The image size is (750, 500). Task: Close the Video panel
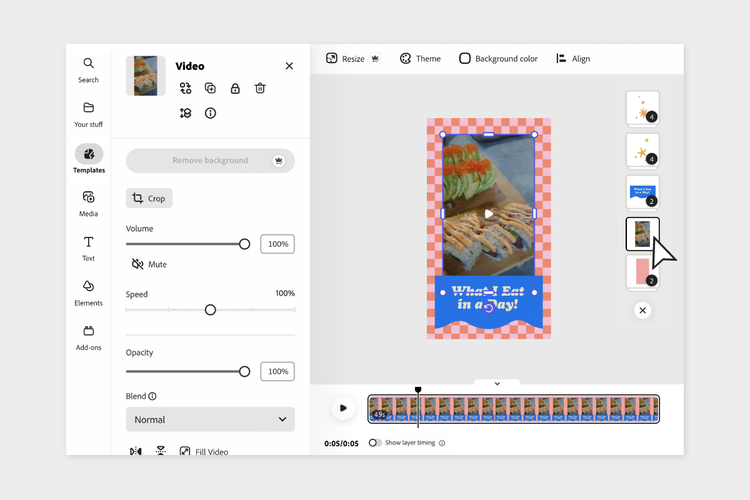[x=289, y=66]
